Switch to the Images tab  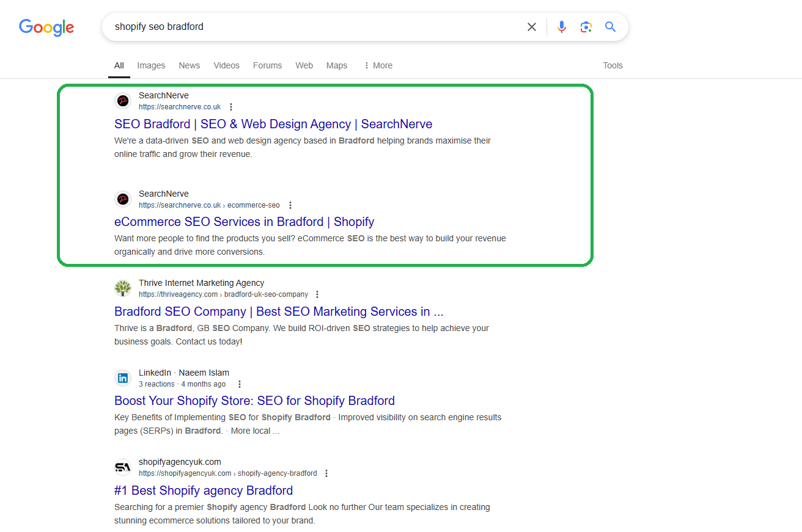[151, 65]
